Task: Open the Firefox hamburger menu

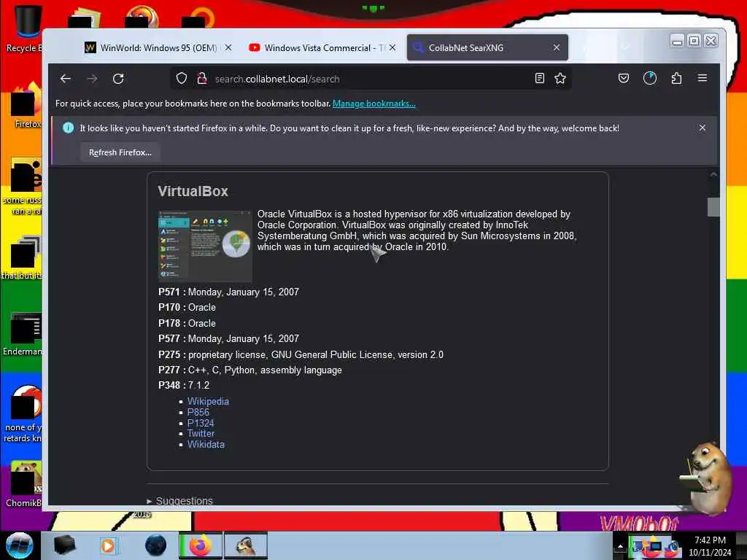Action: click(x=703, y=78)
